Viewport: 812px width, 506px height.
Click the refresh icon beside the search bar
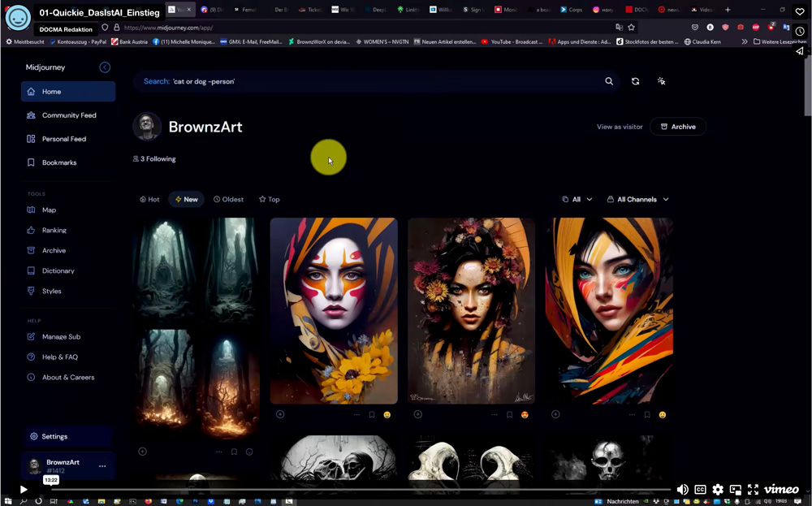click(636, 81)
